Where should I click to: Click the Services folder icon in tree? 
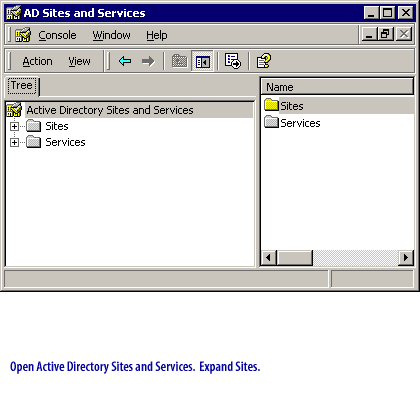tap(34, 142)
